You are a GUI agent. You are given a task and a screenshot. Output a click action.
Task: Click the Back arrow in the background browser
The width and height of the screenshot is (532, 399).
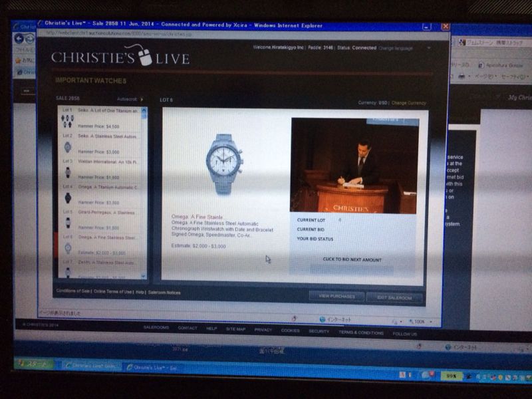pyautogui.click(x=19, y=39)
